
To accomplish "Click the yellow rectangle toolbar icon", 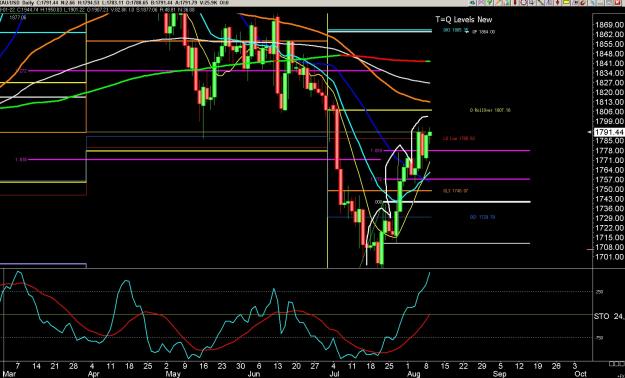I will click(566, 3).
